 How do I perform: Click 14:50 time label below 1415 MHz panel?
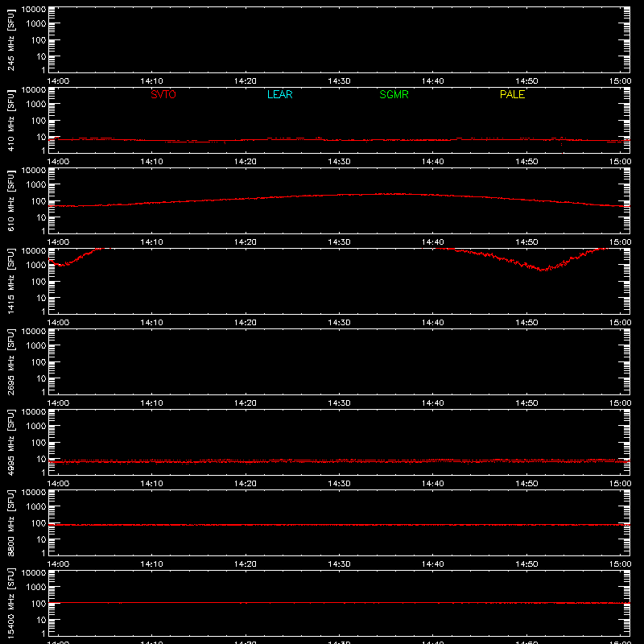pos(526,323)
